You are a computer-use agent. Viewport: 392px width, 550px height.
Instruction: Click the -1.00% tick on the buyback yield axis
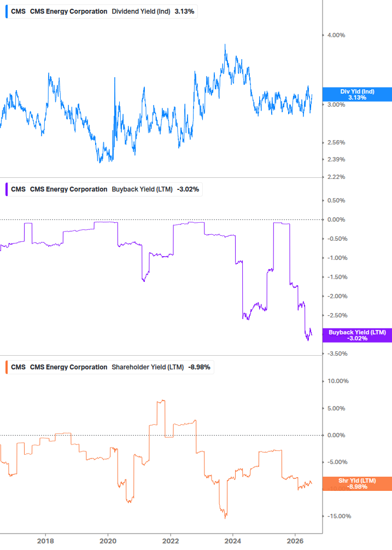[337, 258]
